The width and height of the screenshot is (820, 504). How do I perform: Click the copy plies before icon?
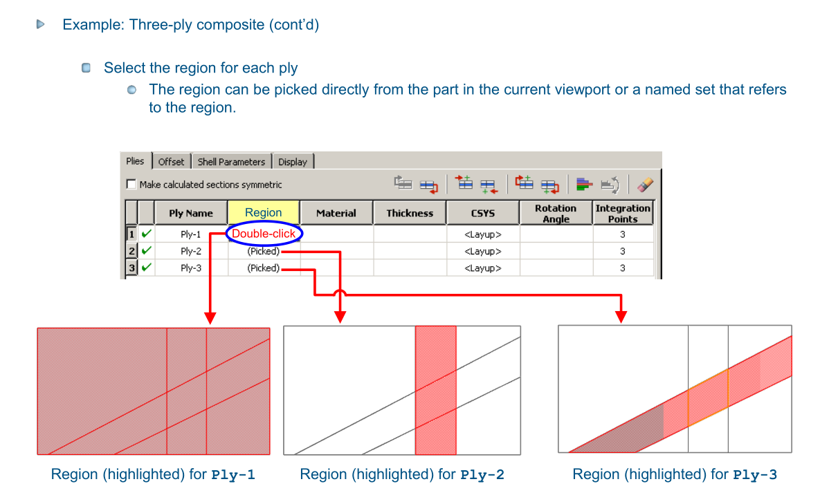tap(524, 185)
